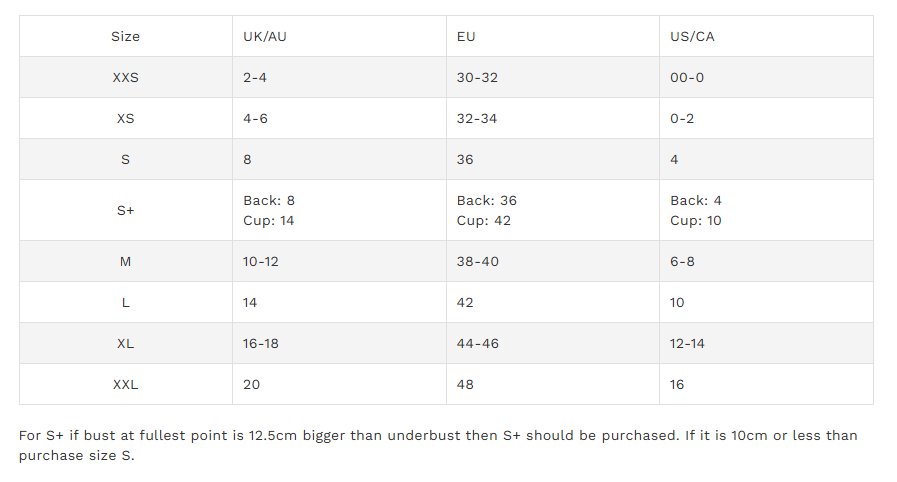Click the US/CA value 6-8 for M
The width and height of the screenshot is (897, 482).
pyautogui.click(x=683, y=262)
